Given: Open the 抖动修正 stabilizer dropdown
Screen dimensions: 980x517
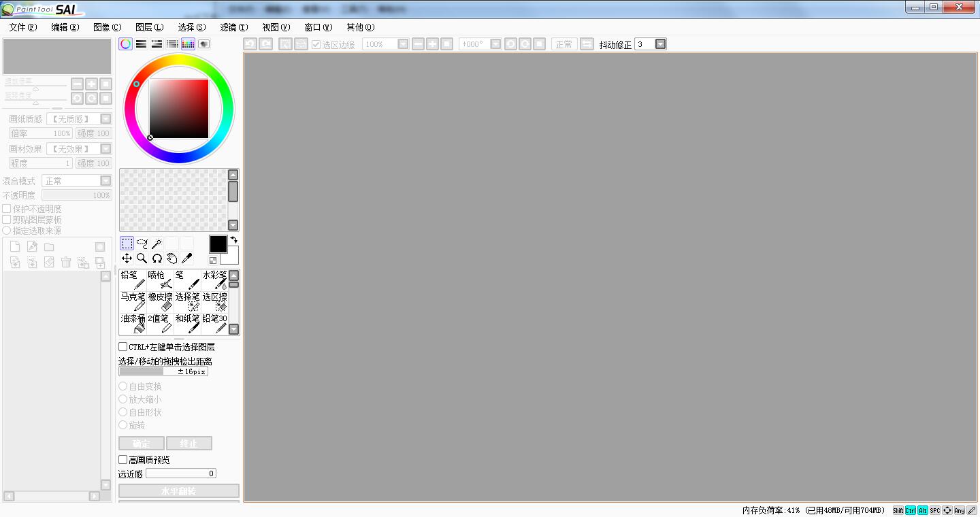Looking at the screenshot, I should (660, 44).
